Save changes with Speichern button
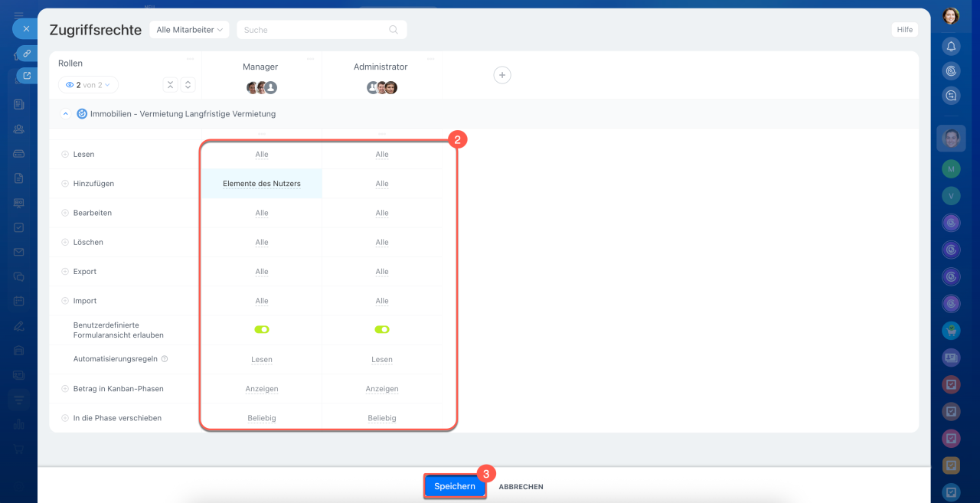 [x=455, y=486]
